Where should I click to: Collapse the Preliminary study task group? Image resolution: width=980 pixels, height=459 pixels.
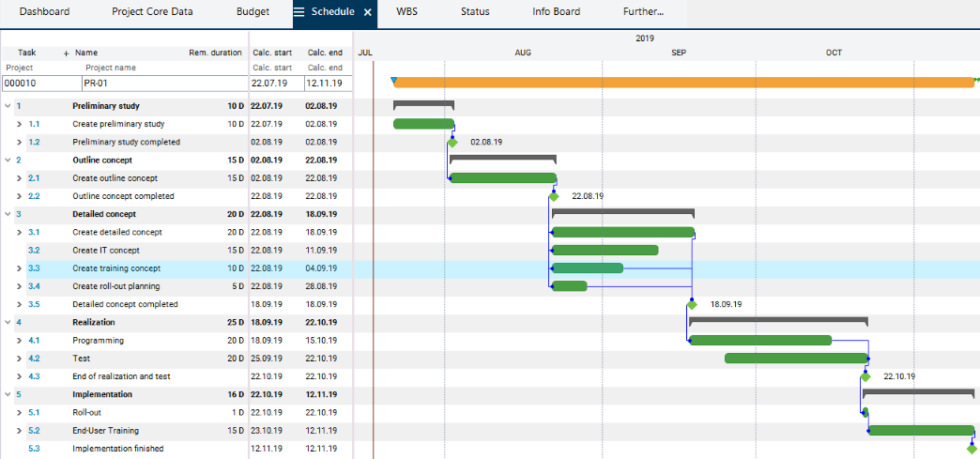pos(8,106)
